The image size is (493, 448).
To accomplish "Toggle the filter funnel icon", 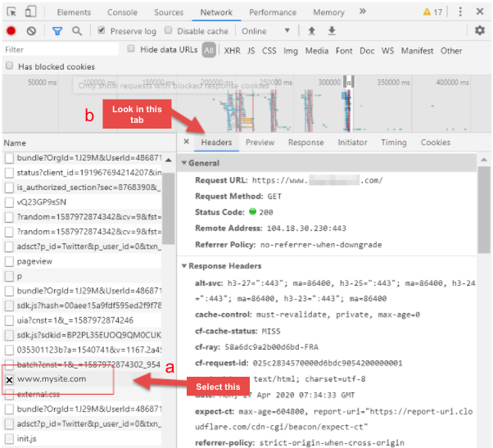I will [57, 31].
